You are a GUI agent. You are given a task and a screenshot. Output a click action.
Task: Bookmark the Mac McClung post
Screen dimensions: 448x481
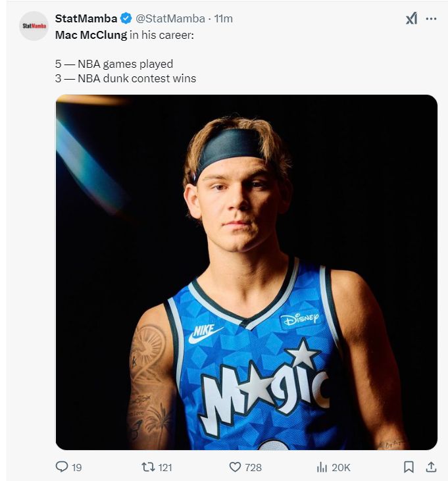pos(409,467)
